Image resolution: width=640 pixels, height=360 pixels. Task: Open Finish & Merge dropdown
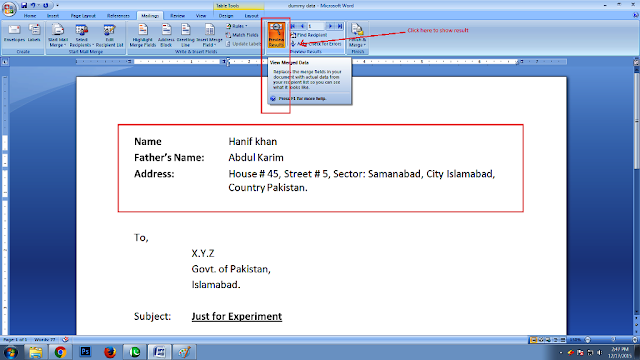coord(358,36)
